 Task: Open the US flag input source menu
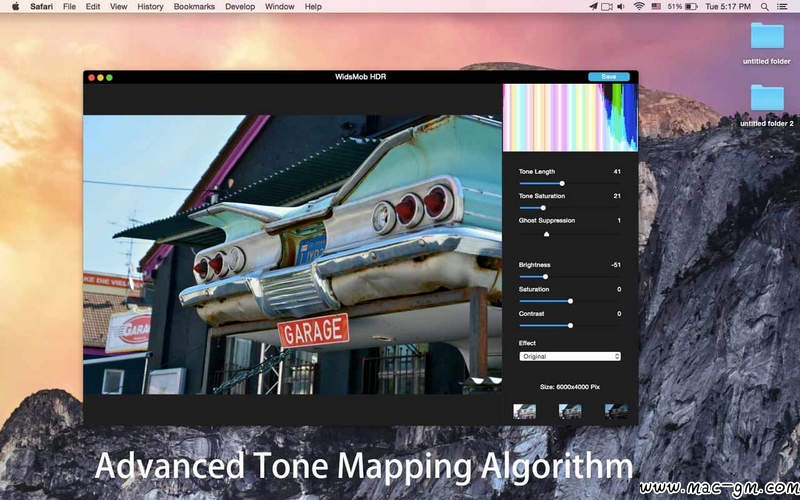click(x=656, y=7)
